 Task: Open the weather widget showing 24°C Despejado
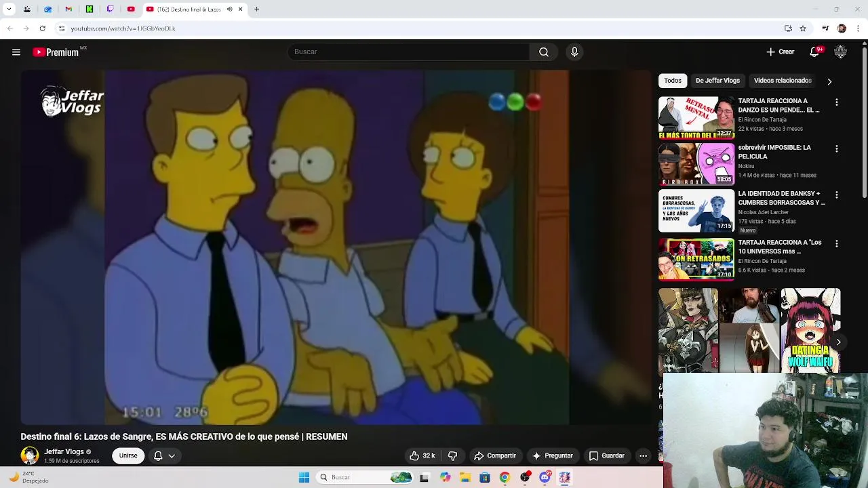(x=28, y=478)
